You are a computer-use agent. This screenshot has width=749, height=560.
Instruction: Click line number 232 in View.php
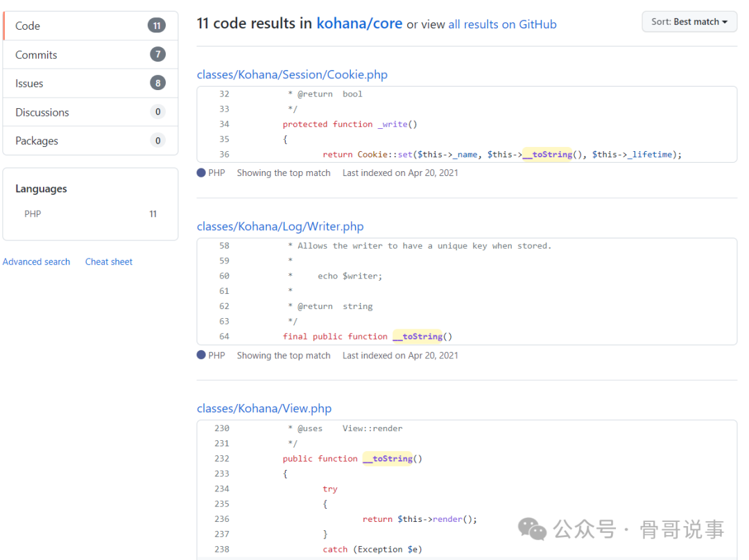(x=222, y=459)
